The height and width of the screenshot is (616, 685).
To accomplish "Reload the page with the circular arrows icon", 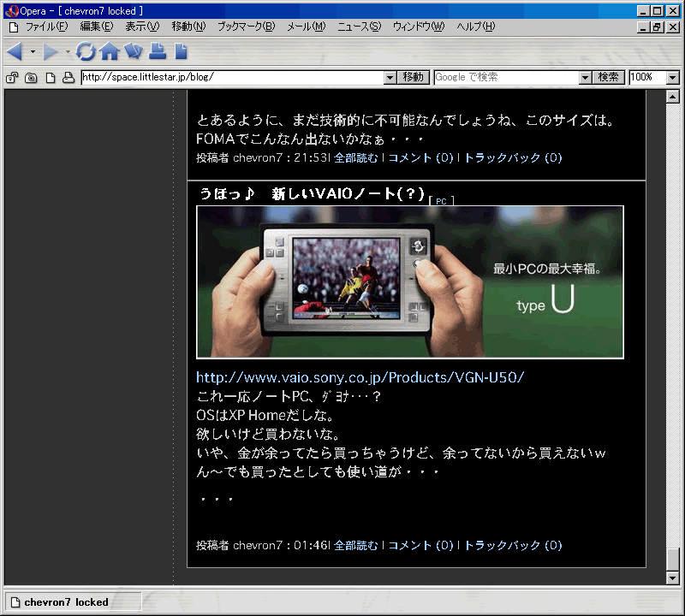I will [x=86, y=51].
